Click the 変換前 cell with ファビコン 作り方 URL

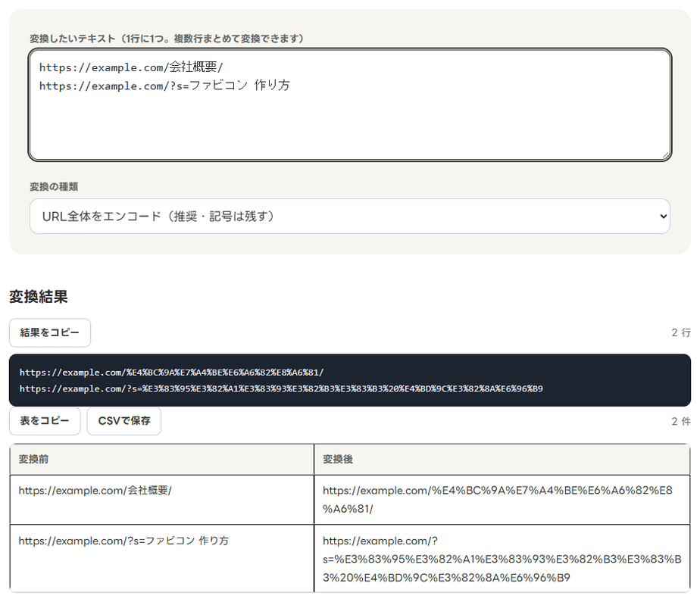[x=161, y=559]
